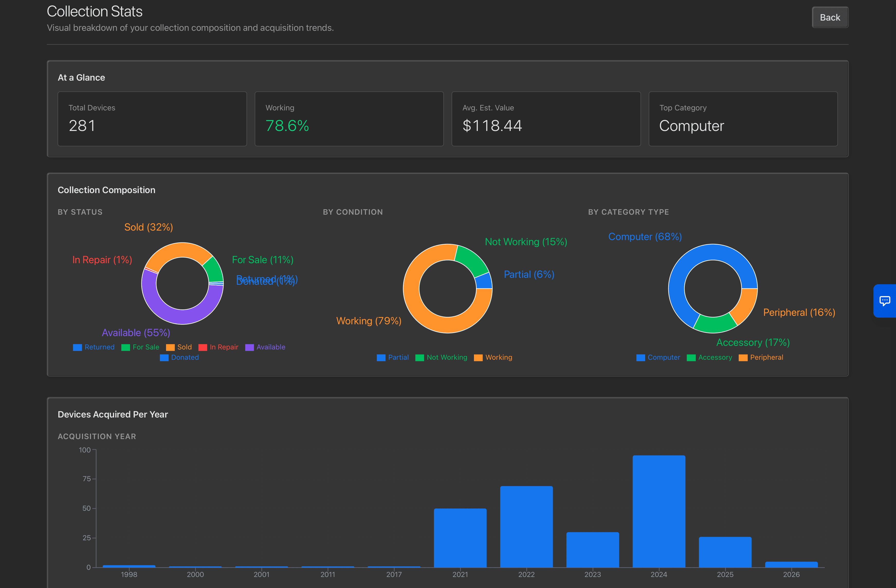Toggle the Not Working legend swatch
This screenshot has height=588, width=896.
pos(420,357)
